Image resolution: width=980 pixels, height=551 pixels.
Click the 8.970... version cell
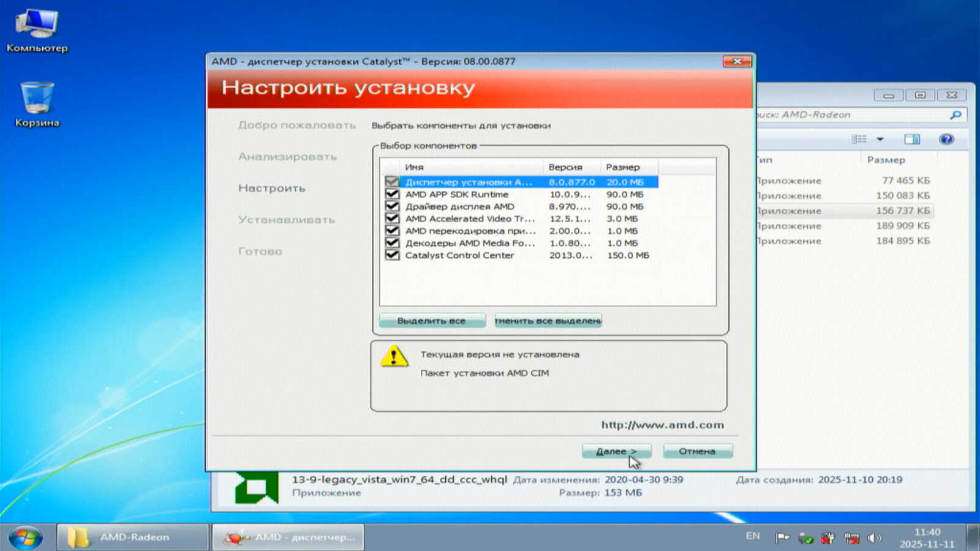[x=570, y=206]
